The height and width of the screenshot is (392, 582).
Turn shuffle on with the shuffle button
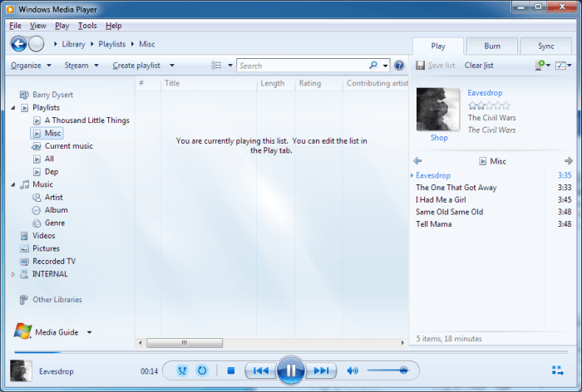coord(182,370)
